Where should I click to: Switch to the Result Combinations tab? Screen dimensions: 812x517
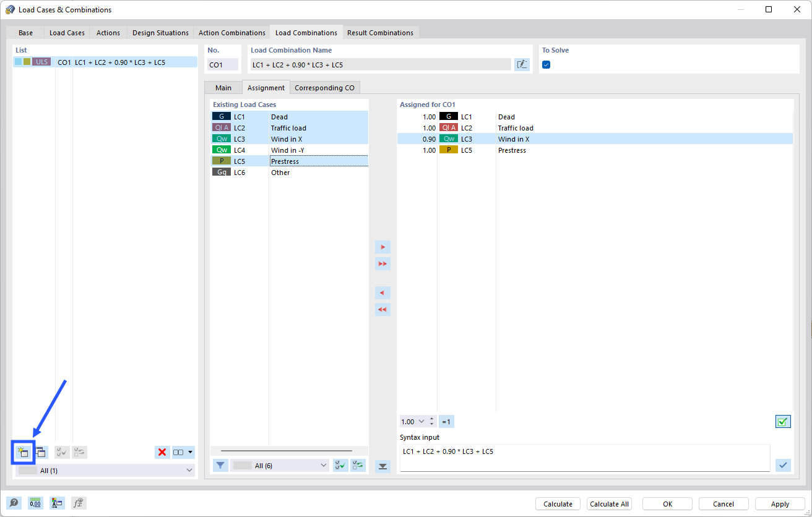pyautogui.click(x=381, y=32)
